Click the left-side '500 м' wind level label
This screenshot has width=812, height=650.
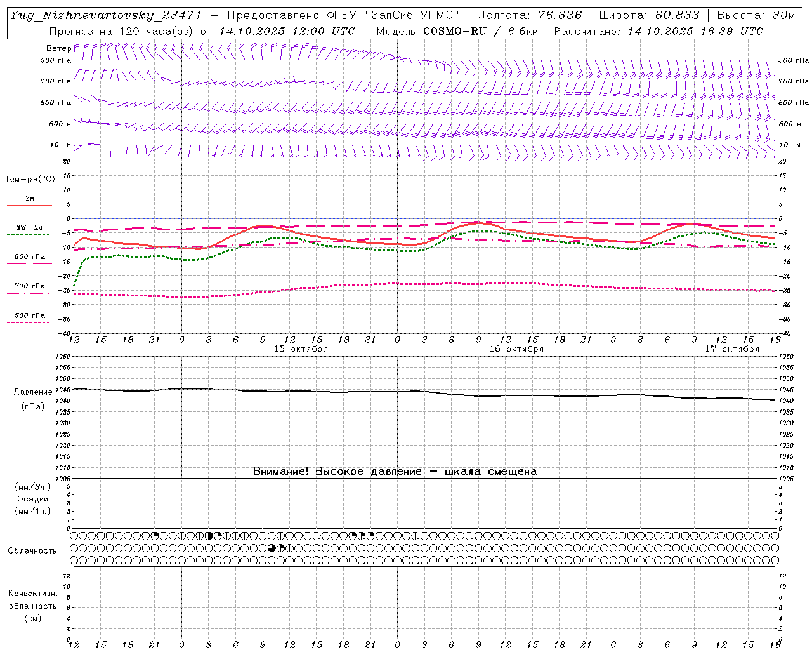[x=60, y=124]
